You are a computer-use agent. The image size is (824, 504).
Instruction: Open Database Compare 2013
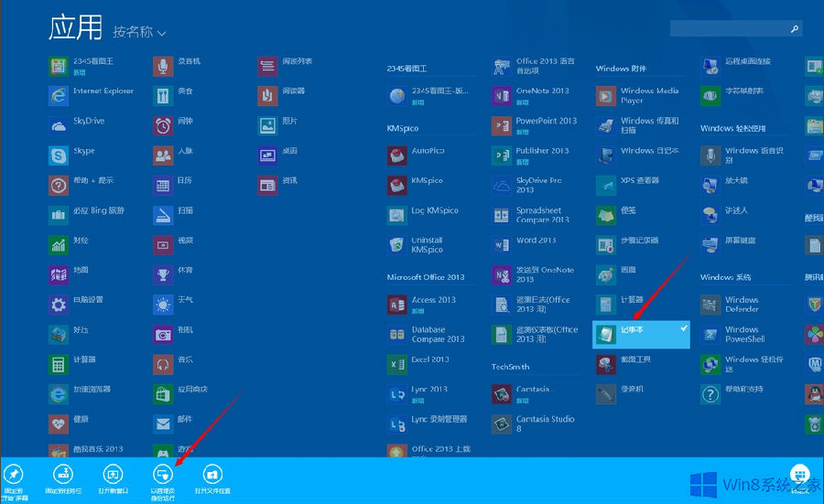[426, 335]
